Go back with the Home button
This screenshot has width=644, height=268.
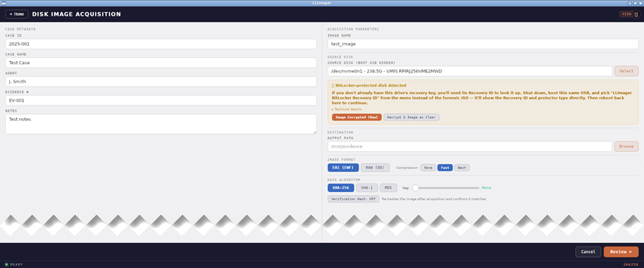[16, 14]
